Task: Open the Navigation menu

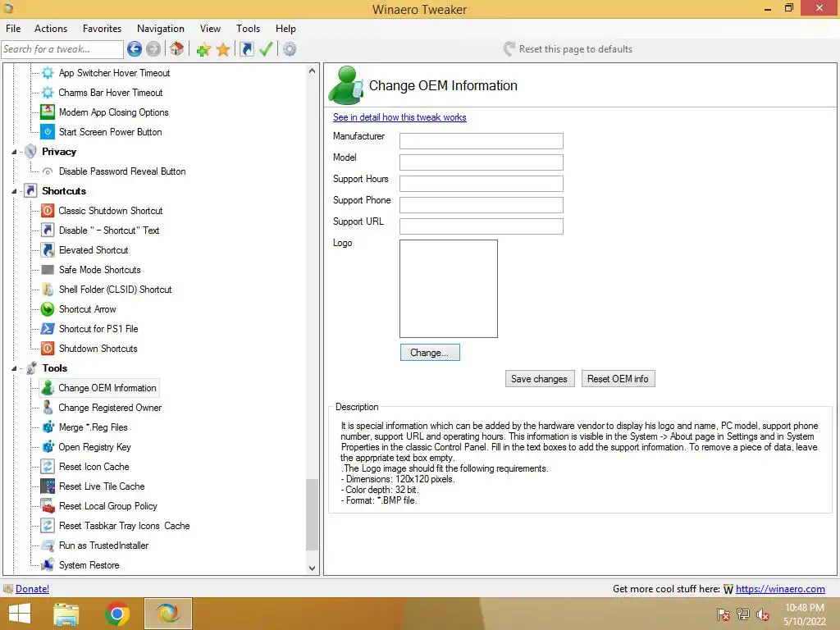Action: (x=160, y=29)
